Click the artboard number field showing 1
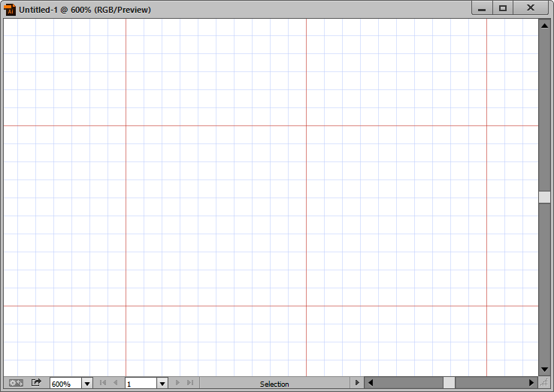Viewport: 554px width, 392px height. [141, 384]
